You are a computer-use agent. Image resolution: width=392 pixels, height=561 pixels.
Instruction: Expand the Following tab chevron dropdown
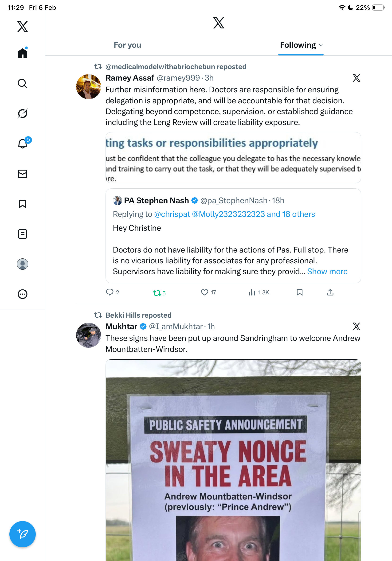(x=321, y=45)
